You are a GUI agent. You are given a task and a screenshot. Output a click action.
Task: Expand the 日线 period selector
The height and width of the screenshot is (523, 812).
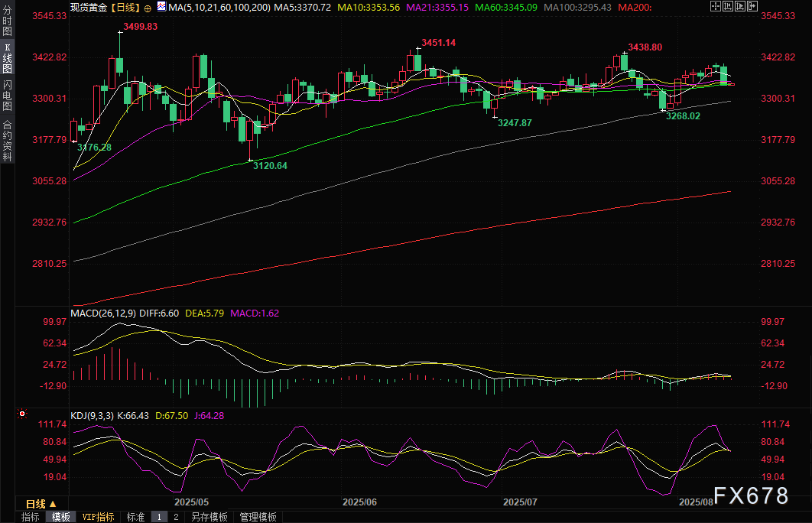point(41,504)
